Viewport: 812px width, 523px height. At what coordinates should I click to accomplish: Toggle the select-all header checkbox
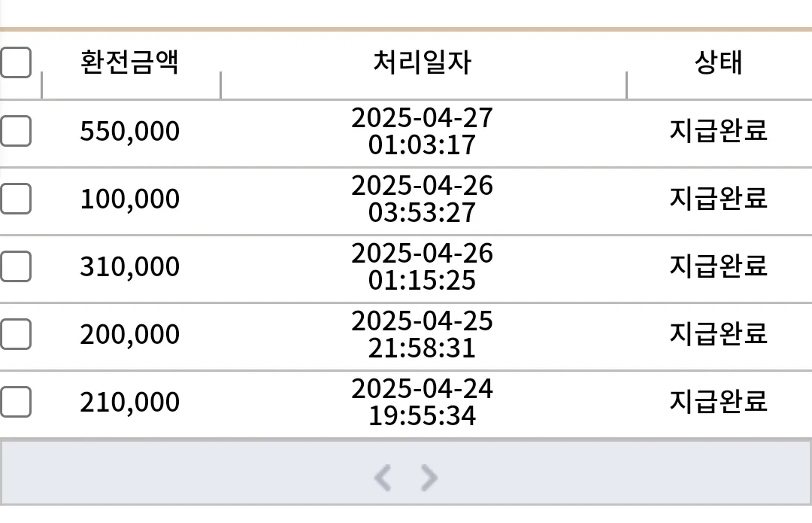pos(16,62)
